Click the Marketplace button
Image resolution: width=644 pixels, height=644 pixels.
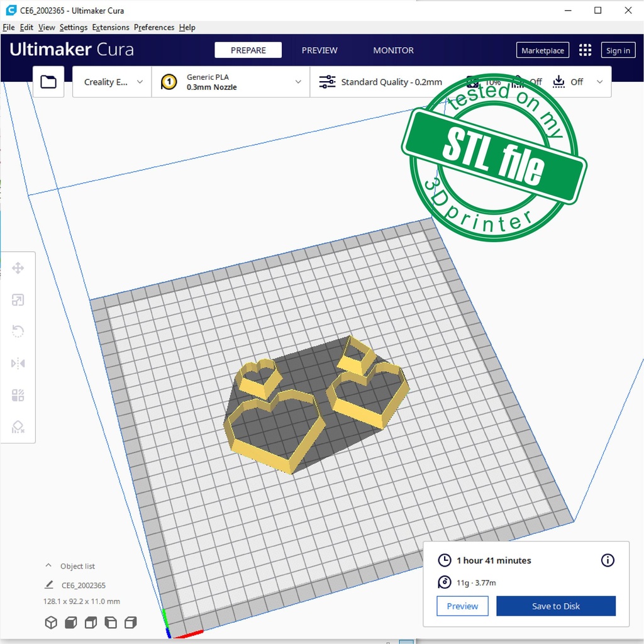pyautogui.click(x=542, y=50)
